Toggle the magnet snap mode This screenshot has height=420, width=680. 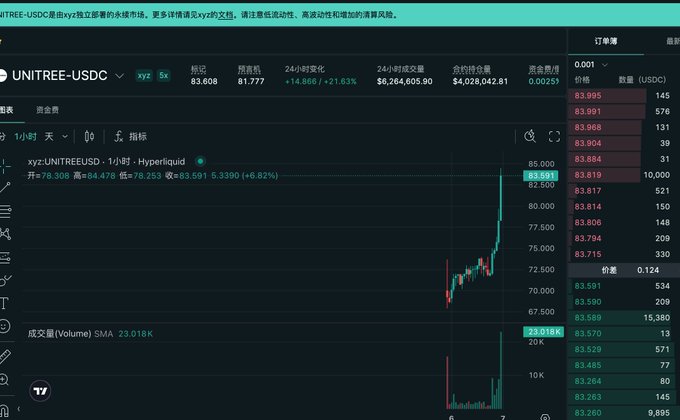4,410
